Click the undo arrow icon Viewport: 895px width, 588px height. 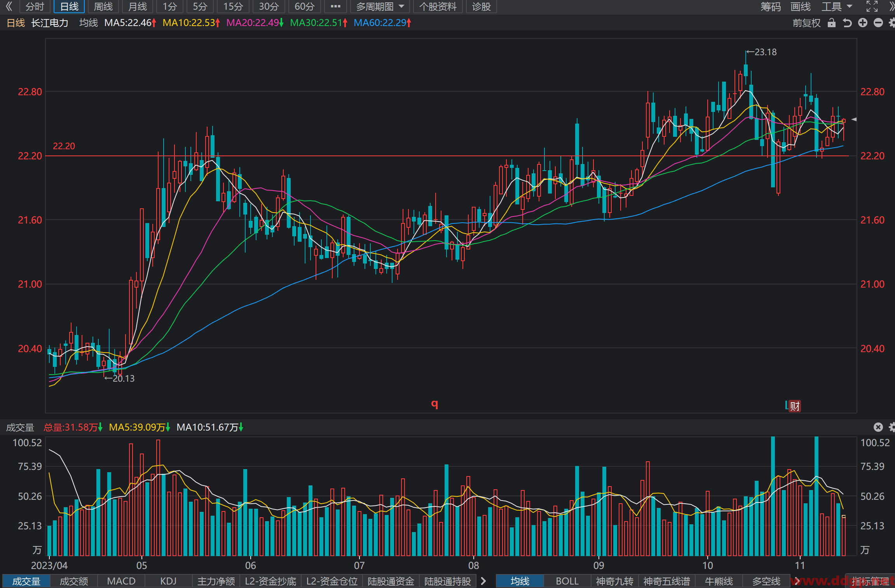click(x=847, y=23)
